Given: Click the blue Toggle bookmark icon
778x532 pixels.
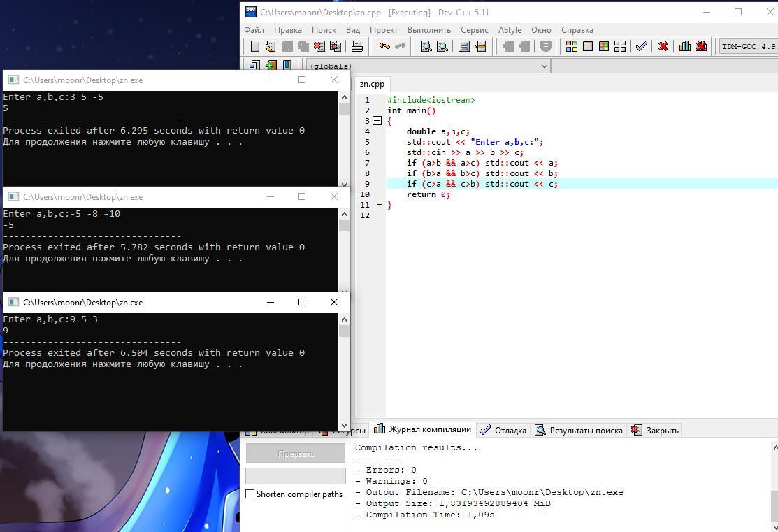Looking at the screenshot, I should click(287, 65).
